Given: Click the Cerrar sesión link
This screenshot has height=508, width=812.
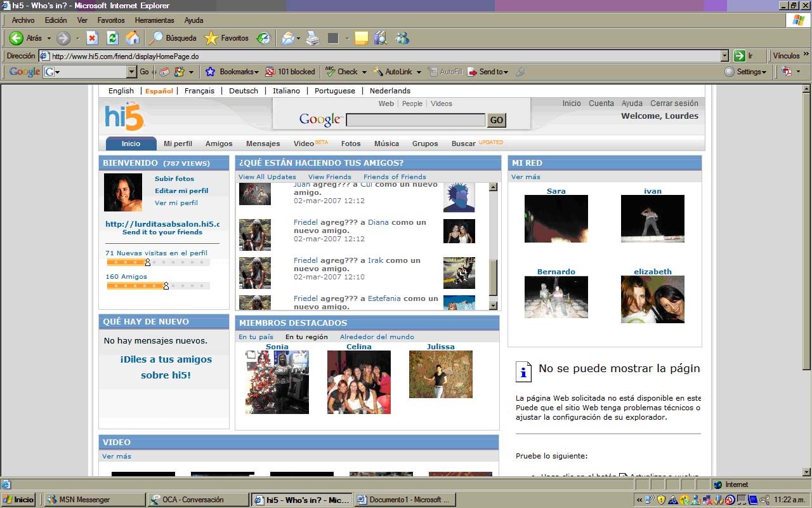Looking at the screenshot, I should click(674, 103).
